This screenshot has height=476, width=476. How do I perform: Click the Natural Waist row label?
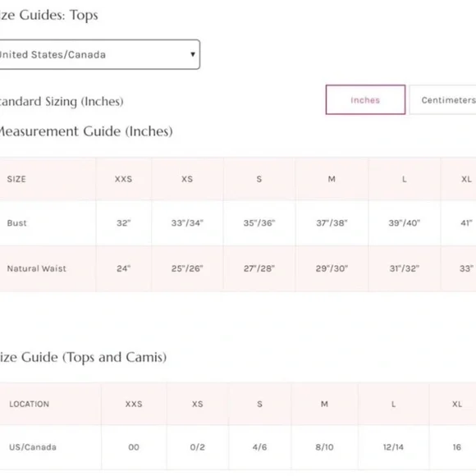click(x=36, y=268)
